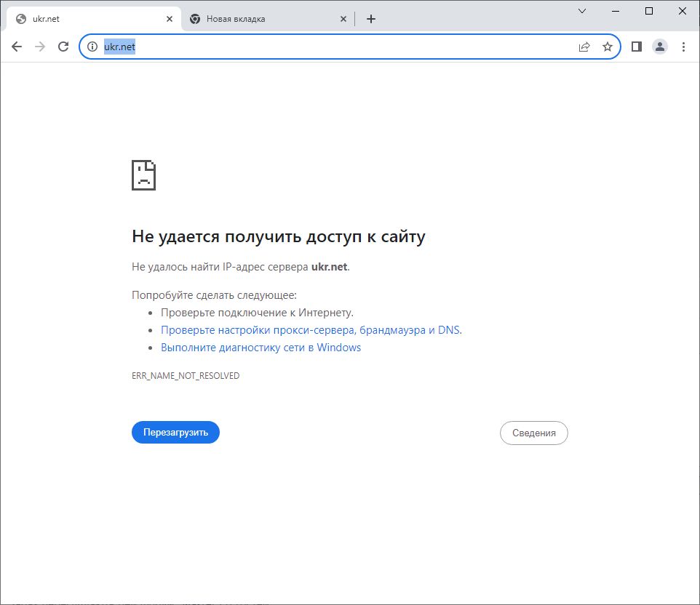This screenshot has height=605, width=700.
Task: Click the forward navigation arrow
Action: 40,47
